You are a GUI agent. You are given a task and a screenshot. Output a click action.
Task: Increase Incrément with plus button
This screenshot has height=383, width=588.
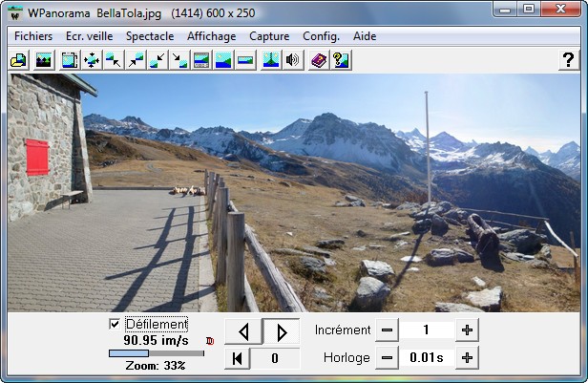[468, 330]
